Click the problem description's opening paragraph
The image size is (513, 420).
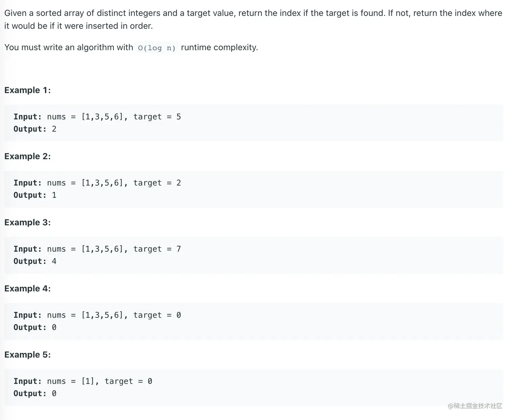253,19
